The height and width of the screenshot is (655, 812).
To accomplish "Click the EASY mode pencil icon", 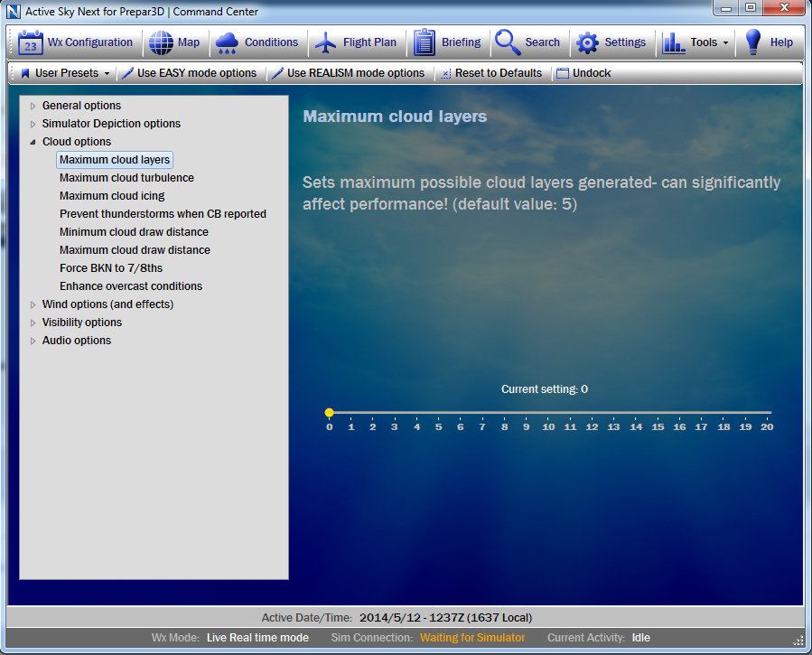I will click(127, 73).
